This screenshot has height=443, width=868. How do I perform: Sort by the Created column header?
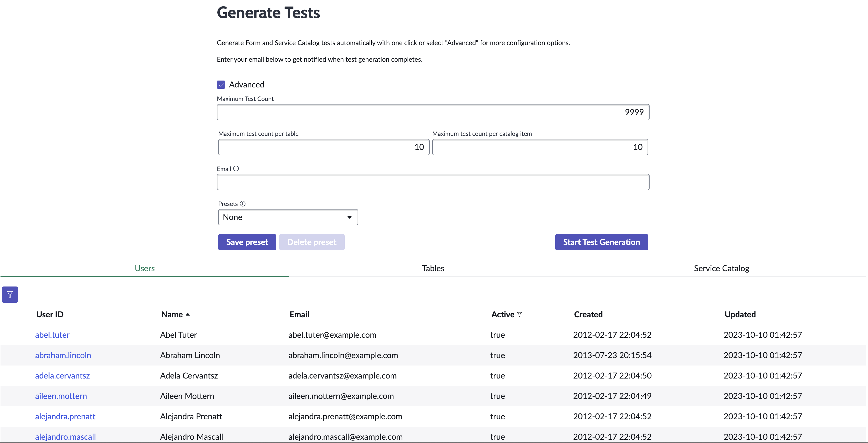click(x=588, y=315)
